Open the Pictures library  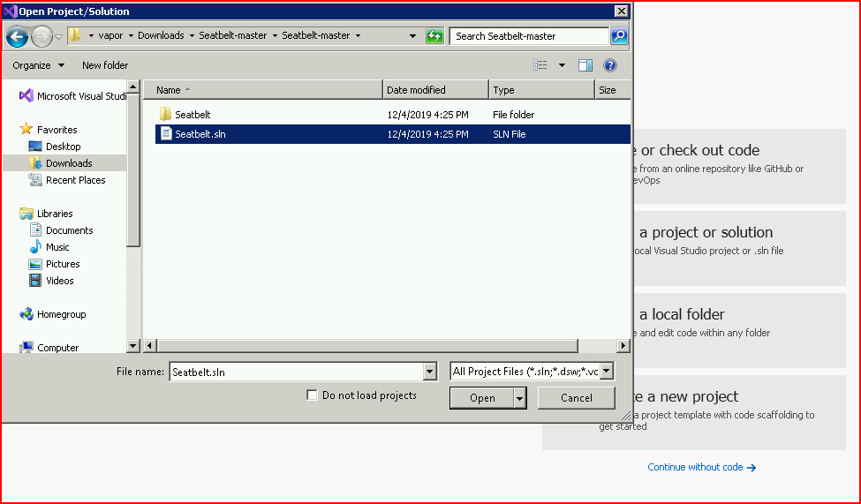click(54, 264)
